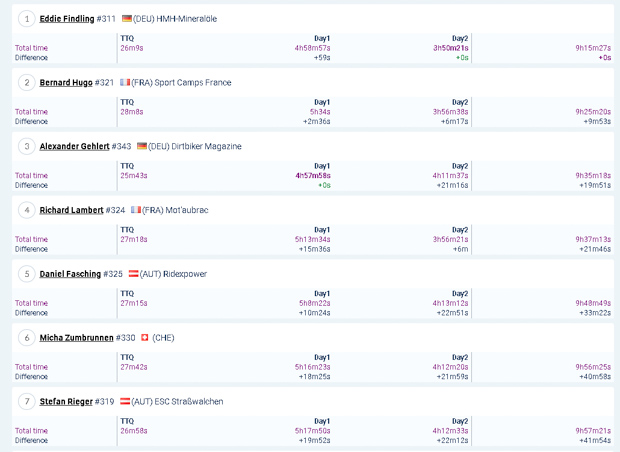
Task: Click Eddie Findling's Day2 time 3h50m21s
Action: pyautogui.click(x=450, y=48)
